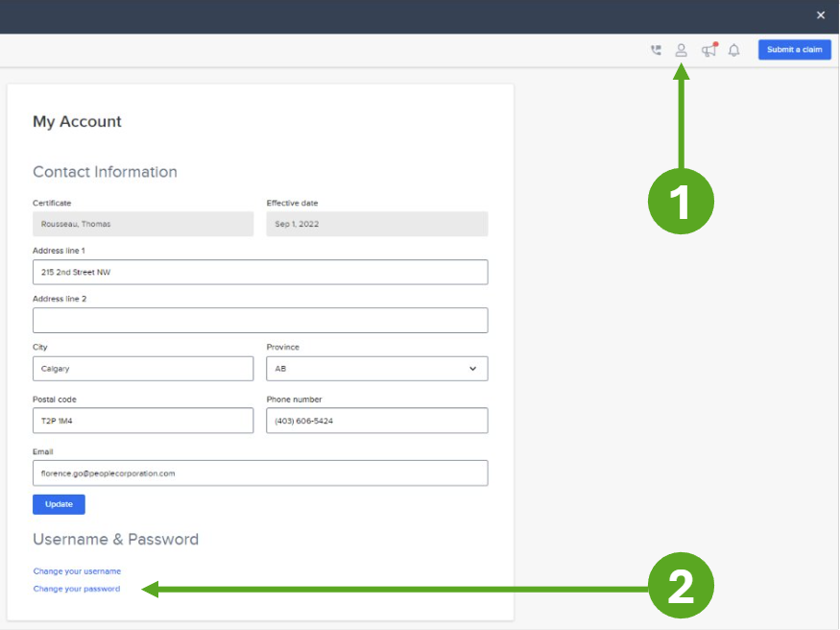The width and height of the screenshot is (840, 630).
Task: Close the window with the X icon
Action: pos(821,15)
